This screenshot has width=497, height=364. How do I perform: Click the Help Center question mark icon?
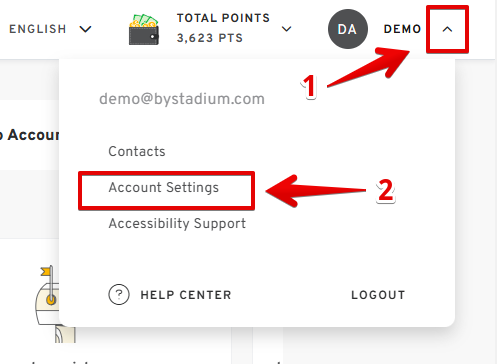coord(119,295)
